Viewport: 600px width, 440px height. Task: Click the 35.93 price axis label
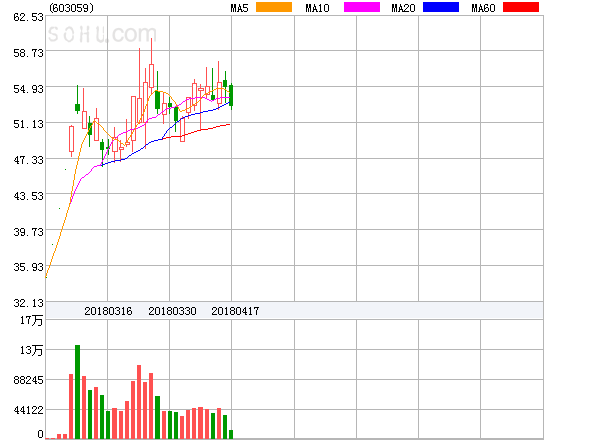pos(28,267)
